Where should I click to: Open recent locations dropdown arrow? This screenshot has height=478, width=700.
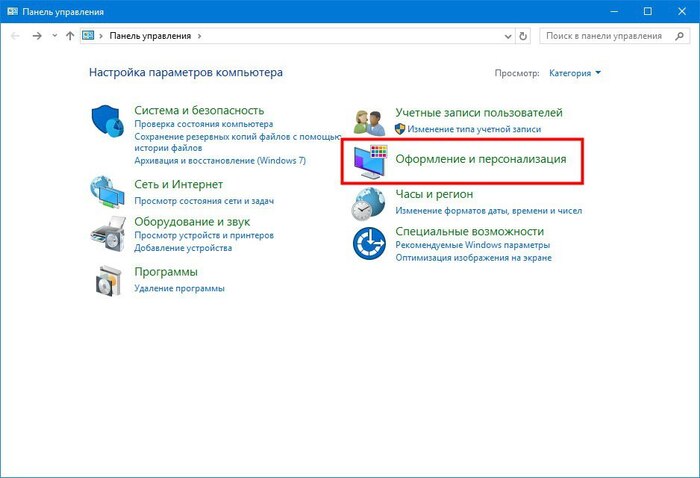[54, 36]
